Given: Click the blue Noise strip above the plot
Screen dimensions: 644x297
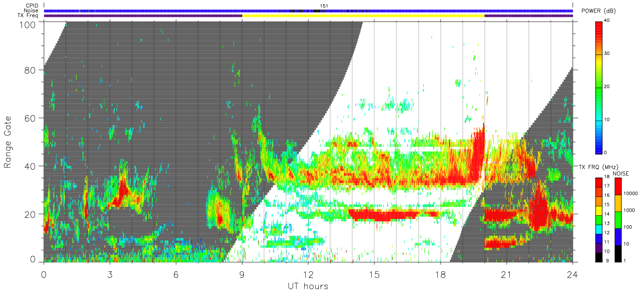Looking at the screenshot, I should click(308, 10).
